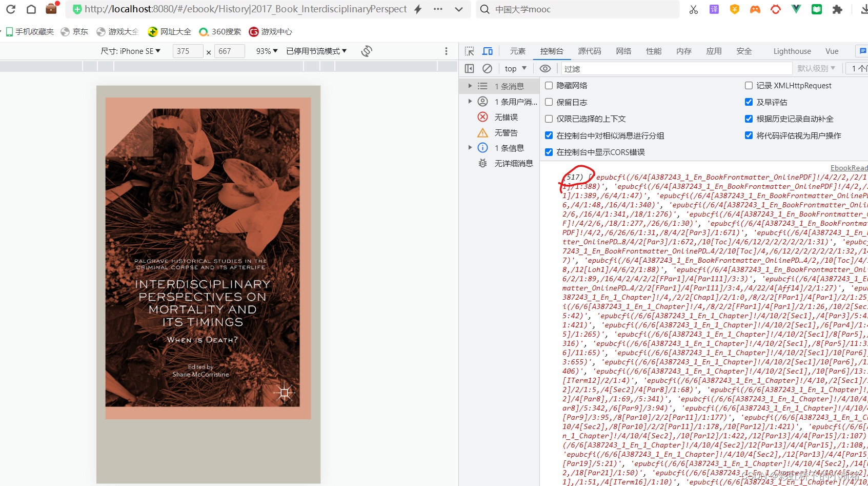Click the purple translate extension icon
Viewport: 868px width, 486px height.
pyautogui.click(x=714, y=9)
